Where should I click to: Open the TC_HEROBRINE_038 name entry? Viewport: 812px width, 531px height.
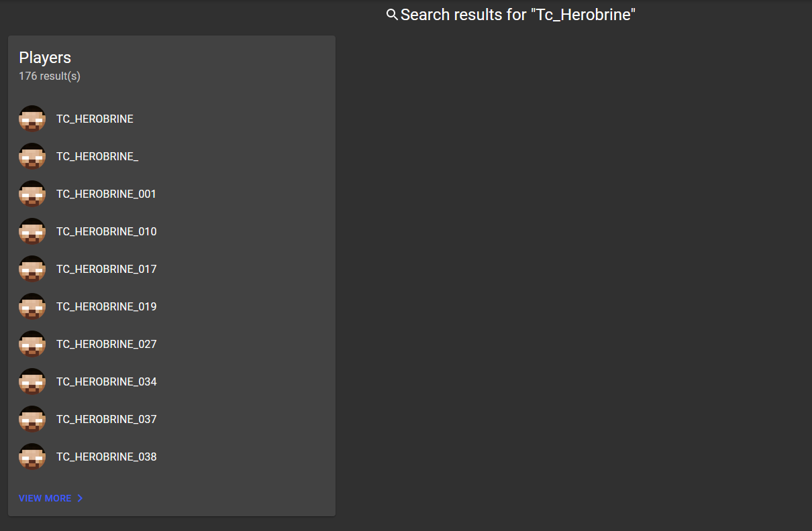[106, 457]
